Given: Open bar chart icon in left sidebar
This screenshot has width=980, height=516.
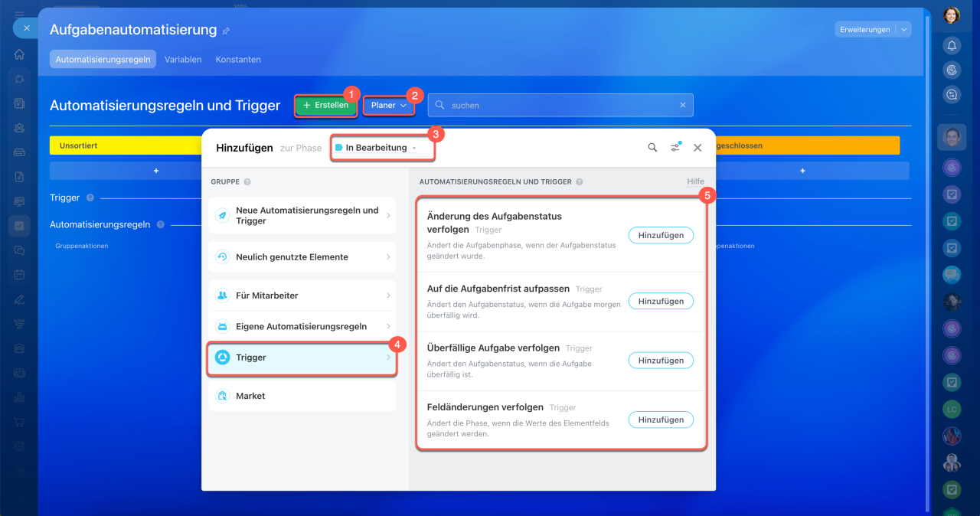Looking at the screenshot, I should coord(19,397).
